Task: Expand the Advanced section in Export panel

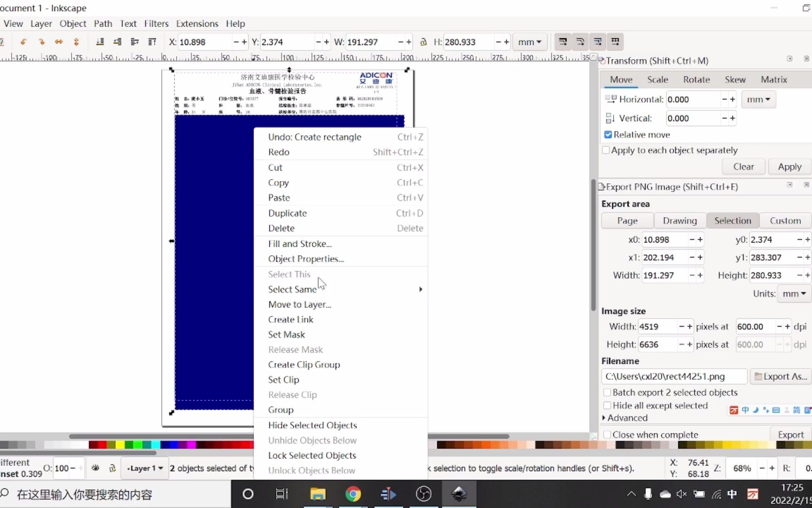Action: (x=625, y=418)
